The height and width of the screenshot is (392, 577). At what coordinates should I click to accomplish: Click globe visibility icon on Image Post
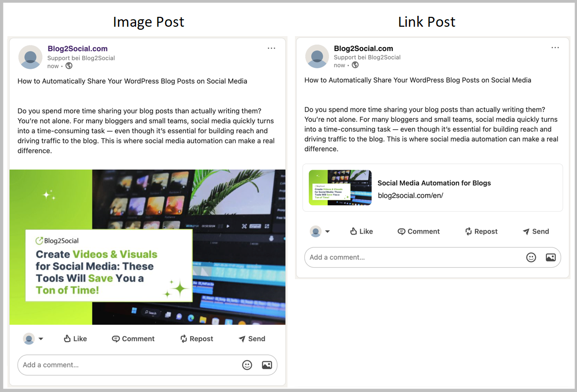pos(69,66)
